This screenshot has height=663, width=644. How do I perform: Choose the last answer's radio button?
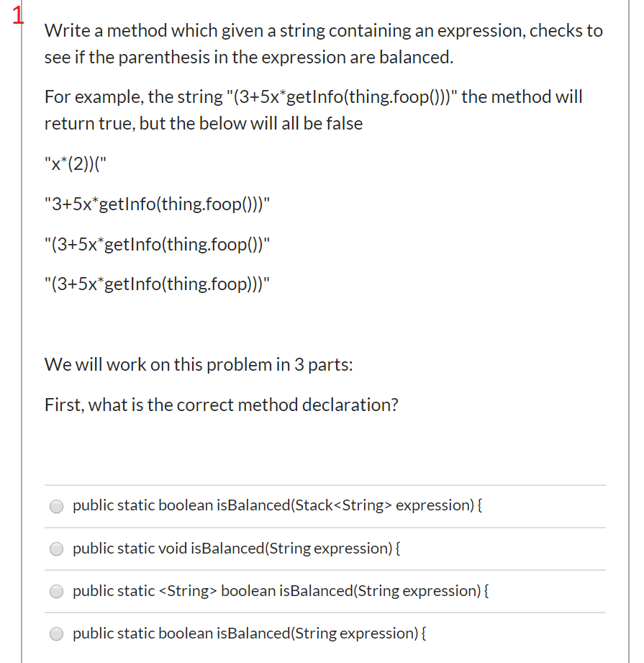pos(56,633)
